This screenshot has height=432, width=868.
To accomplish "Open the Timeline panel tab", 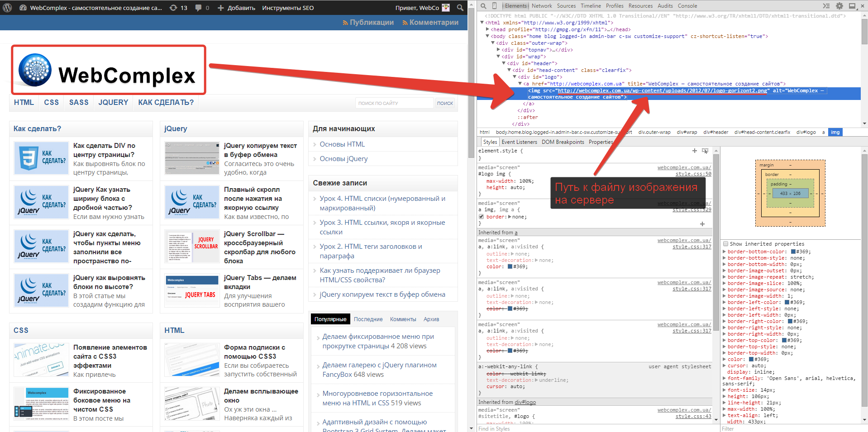I will point(591,6).
